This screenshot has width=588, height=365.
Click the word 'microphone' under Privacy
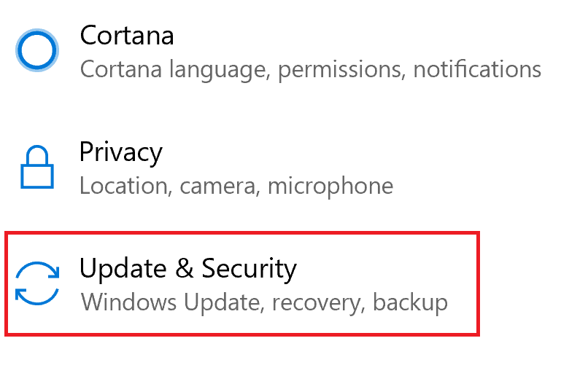coord(330,186)
